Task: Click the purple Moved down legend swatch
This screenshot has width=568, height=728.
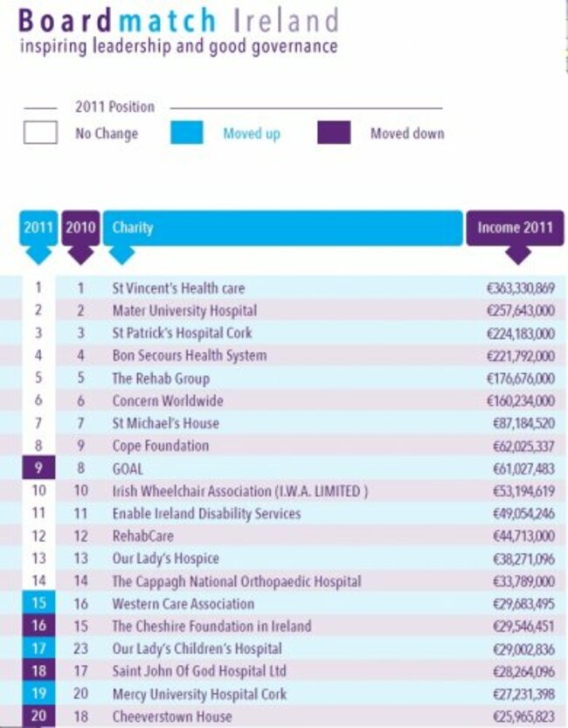Action: (334, 133)
